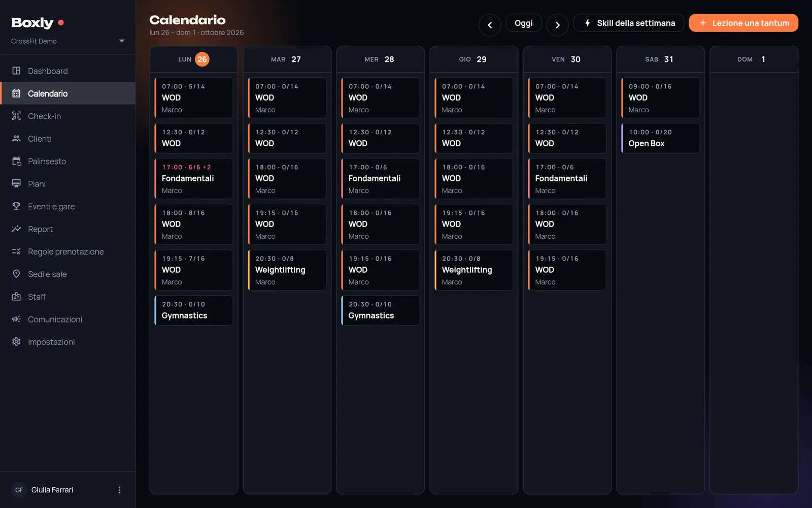Open Tuesday's 20:30 Weightlifting class
Viewport: 812px width, 508px height.
[287, 270]
